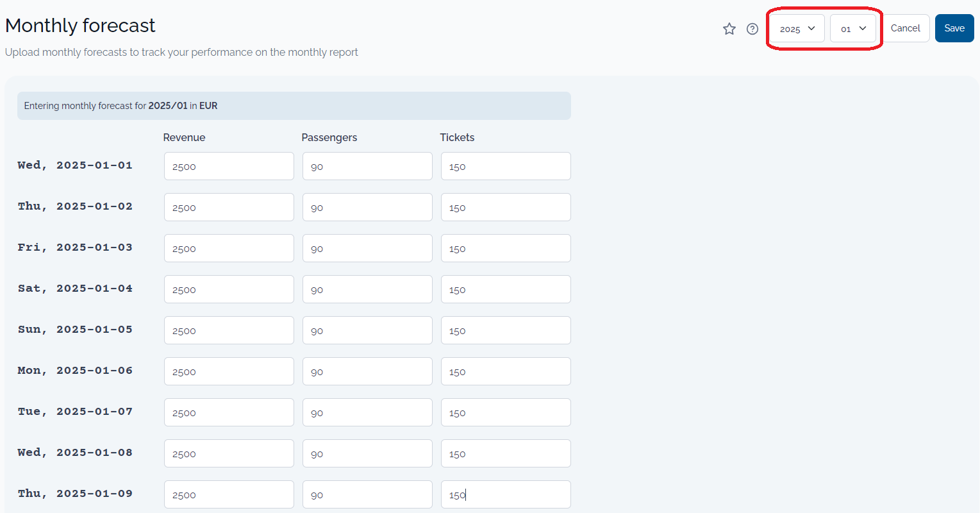Click the 'Sat, 2025-01-04' date label
Viewport: 980px width, 513px height.
click(75, 289)
